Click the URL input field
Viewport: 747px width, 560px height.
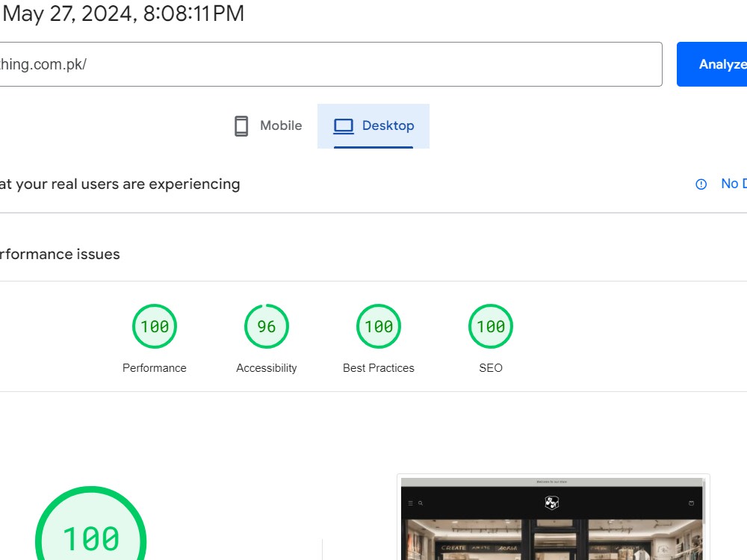coord(331,64)
